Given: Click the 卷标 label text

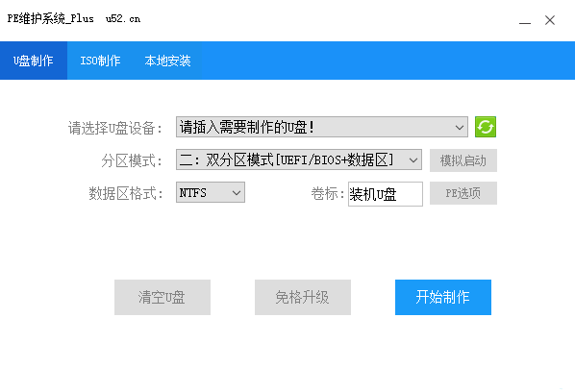Looking at the screenshot, I should coord(328,193).
